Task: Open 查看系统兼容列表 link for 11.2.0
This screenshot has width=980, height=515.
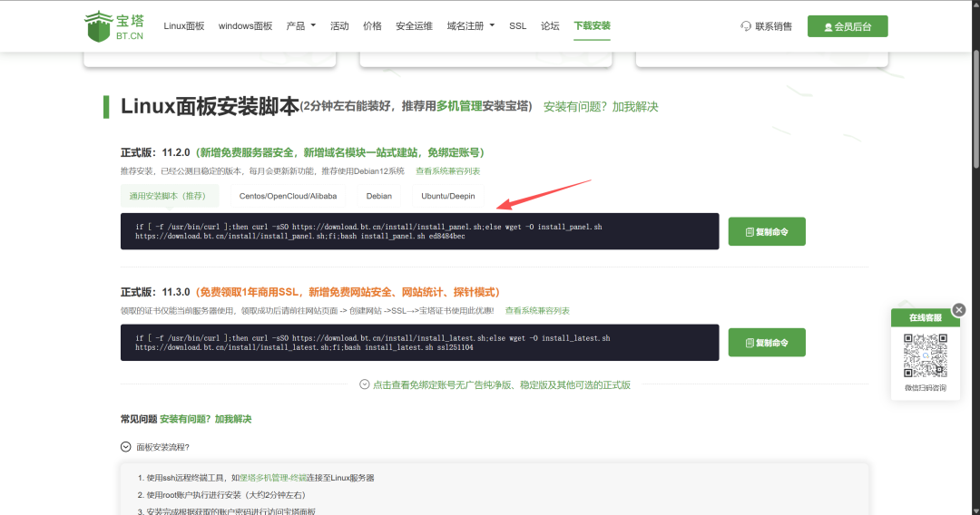Action: coord(447,171)
